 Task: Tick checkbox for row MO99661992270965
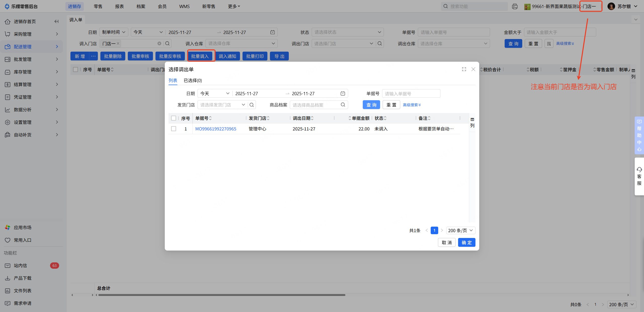174,129
